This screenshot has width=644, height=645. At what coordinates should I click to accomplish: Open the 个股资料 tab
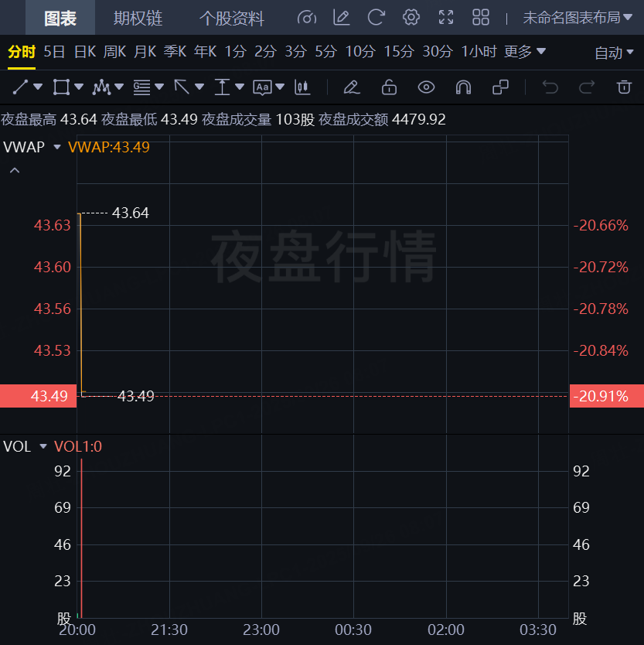[x=232, y=18]
